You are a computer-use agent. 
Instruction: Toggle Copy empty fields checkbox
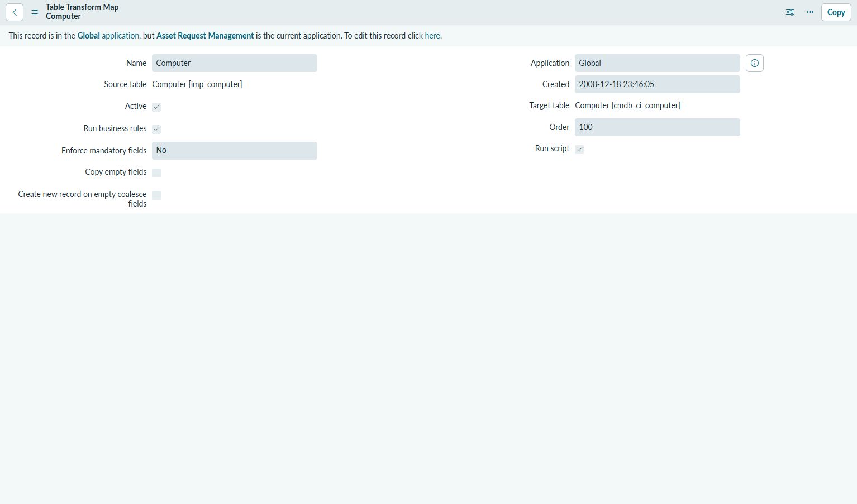coord(156,173)
